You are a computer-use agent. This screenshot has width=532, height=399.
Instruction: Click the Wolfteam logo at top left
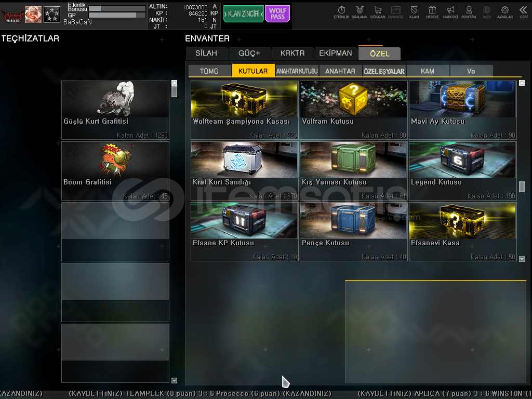12,15
